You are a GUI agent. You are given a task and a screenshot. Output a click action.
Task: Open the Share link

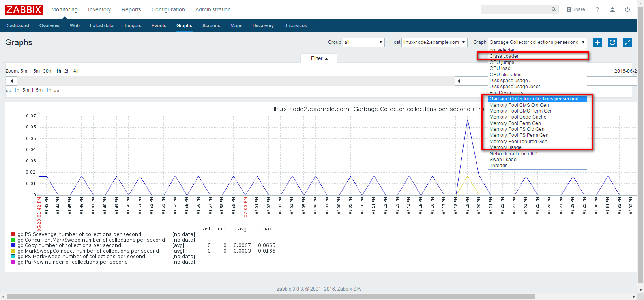click(x=576, y=9)
